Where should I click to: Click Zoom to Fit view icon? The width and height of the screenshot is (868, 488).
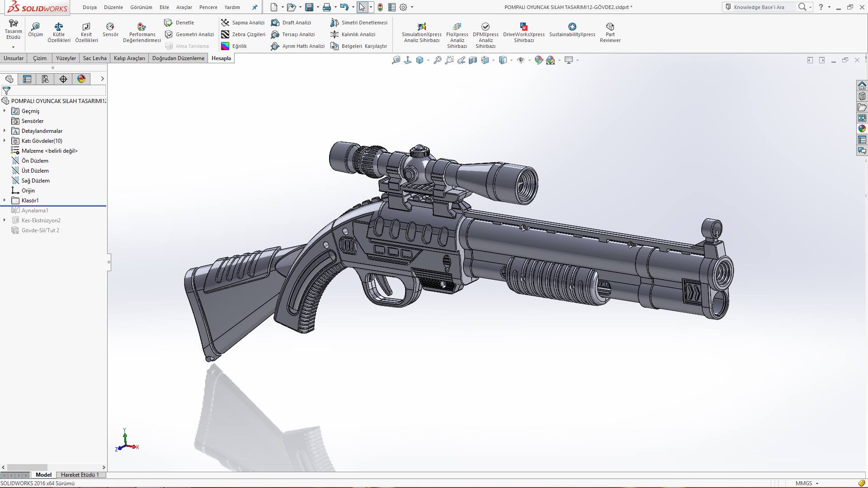tap(396, 60)
